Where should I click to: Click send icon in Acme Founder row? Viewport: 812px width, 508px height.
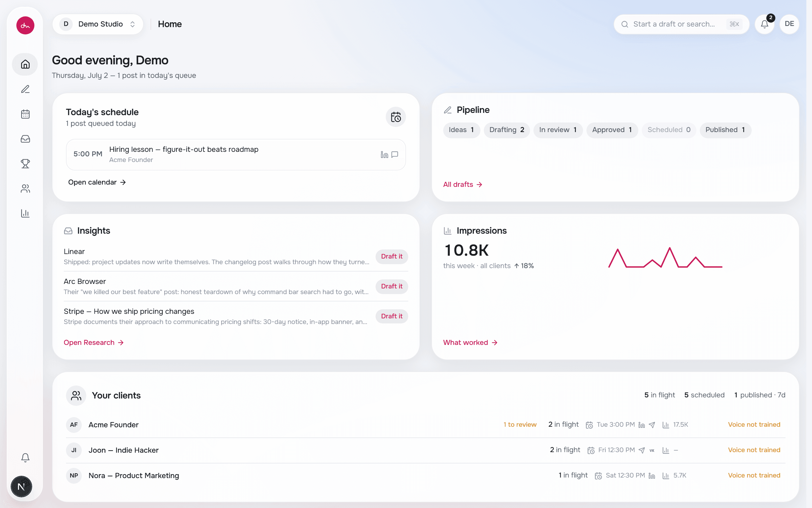click(652, 425)
